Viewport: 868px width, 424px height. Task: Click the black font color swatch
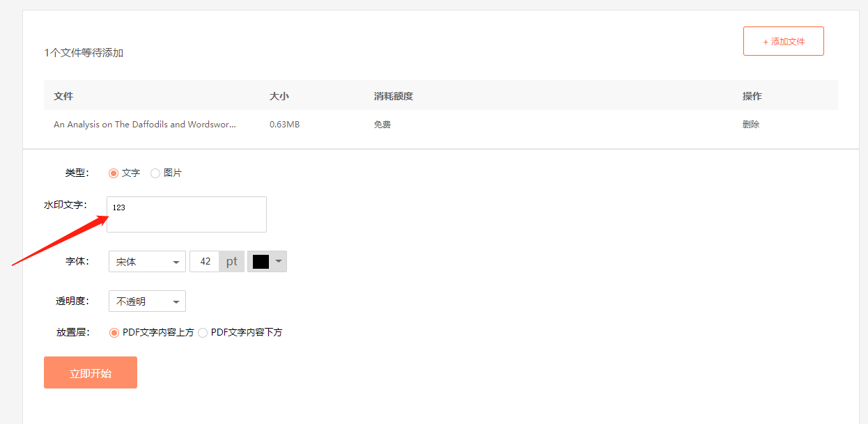click(x=261, y=262)
